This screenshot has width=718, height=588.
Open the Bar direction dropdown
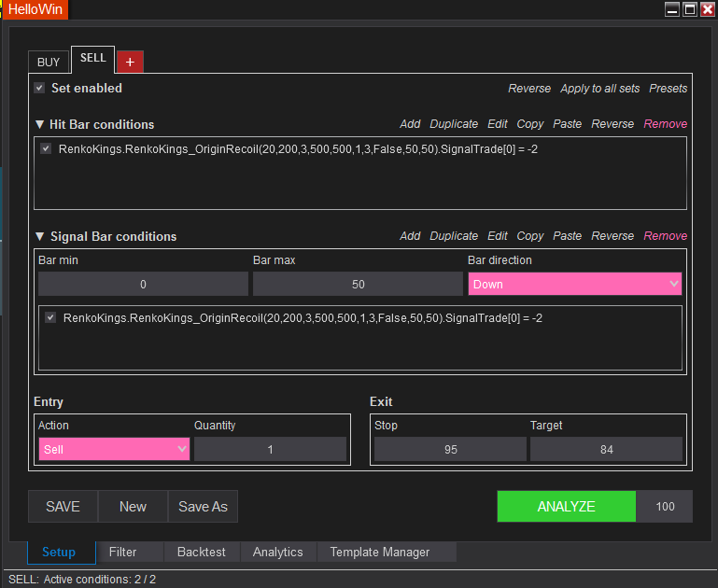click(x=574, y=284)
